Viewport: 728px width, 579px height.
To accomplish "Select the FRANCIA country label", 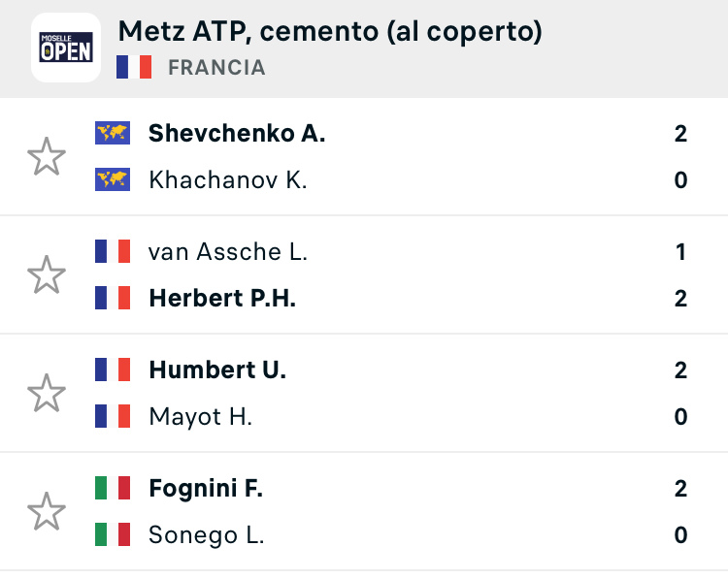I will coord(216,67).
